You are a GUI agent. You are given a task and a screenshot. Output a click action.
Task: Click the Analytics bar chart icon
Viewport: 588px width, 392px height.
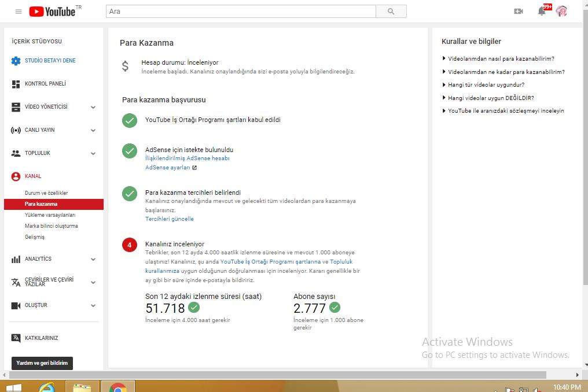[16, 260]
